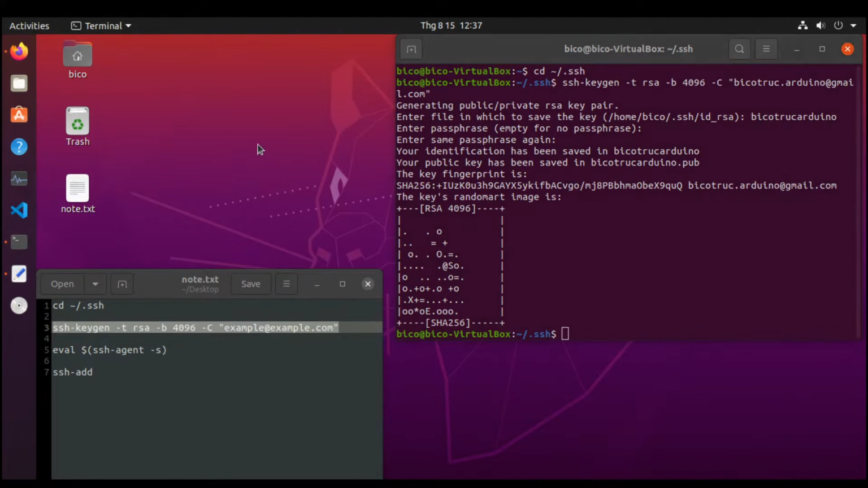Launch Ubuntu Software from the dock
Screen dimensions: 868x488
[19, 115]
